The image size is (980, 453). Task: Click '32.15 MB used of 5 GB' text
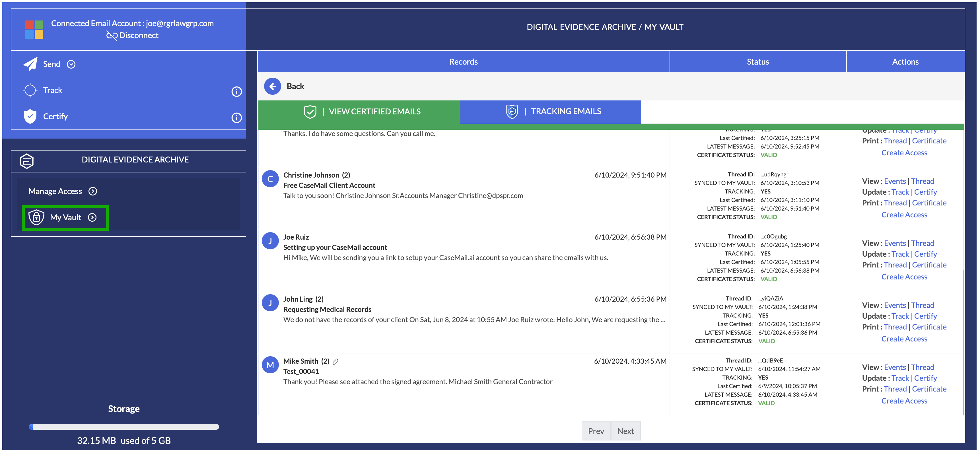click(x=124, y=440)
